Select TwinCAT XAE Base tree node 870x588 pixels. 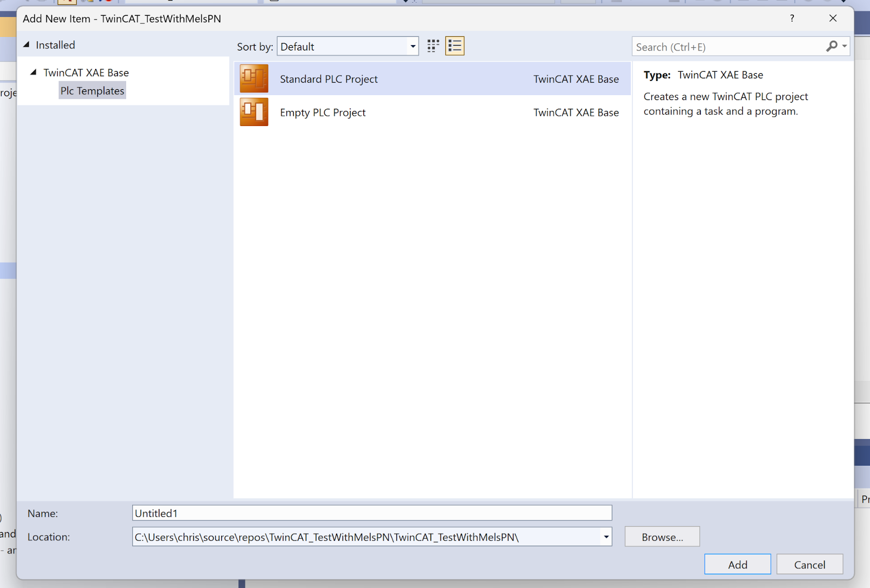[x=86, y=73]
